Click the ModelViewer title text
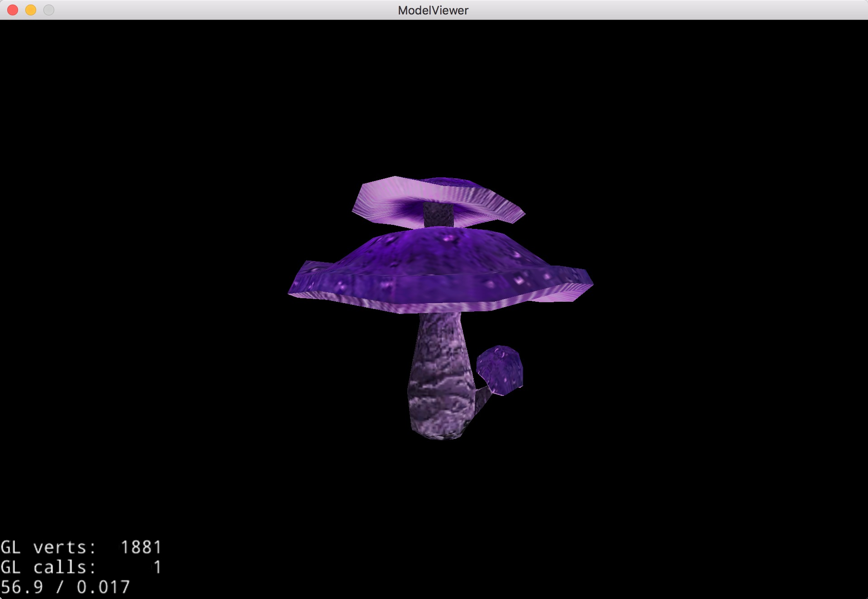 point(433,10)
